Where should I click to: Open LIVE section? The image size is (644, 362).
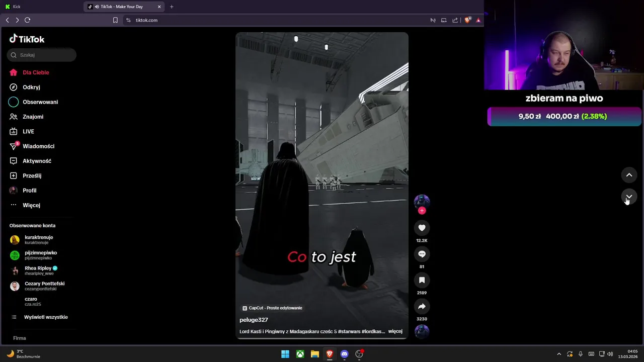[22, 131]
